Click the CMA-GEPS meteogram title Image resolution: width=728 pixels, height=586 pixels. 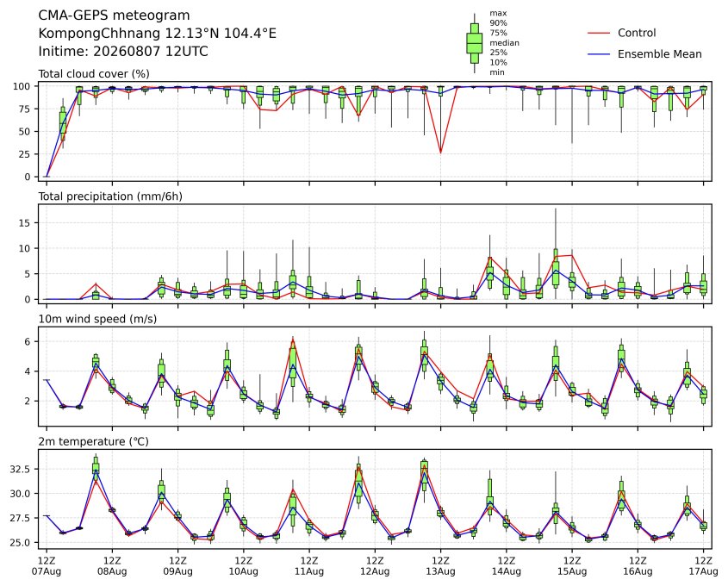(114, 16)
